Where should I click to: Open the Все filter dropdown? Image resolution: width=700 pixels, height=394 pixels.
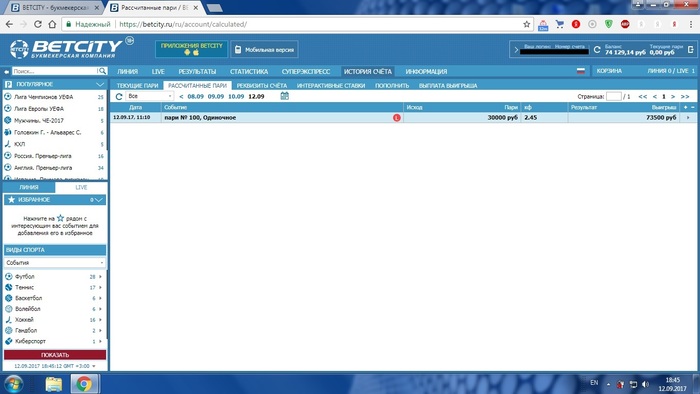(x=150, y=96)
